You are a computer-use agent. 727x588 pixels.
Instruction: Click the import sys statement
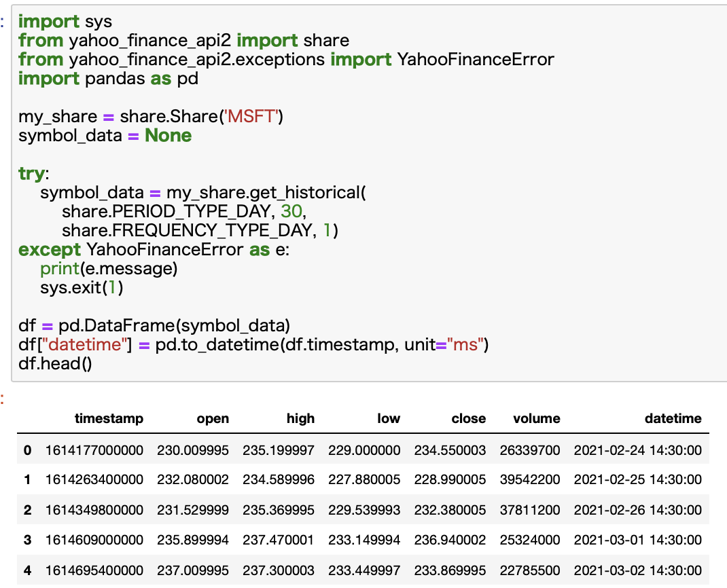point(51,21)
